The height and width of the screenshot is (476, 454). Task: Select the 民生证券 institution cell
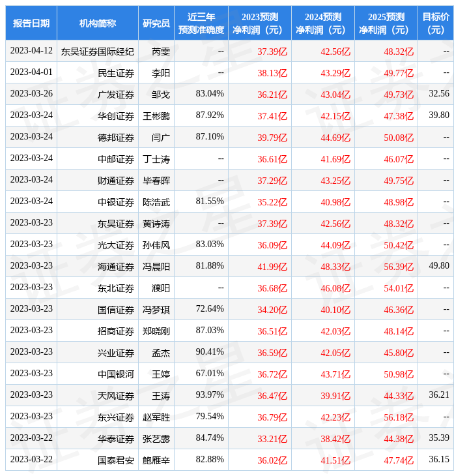coord(116,73)
